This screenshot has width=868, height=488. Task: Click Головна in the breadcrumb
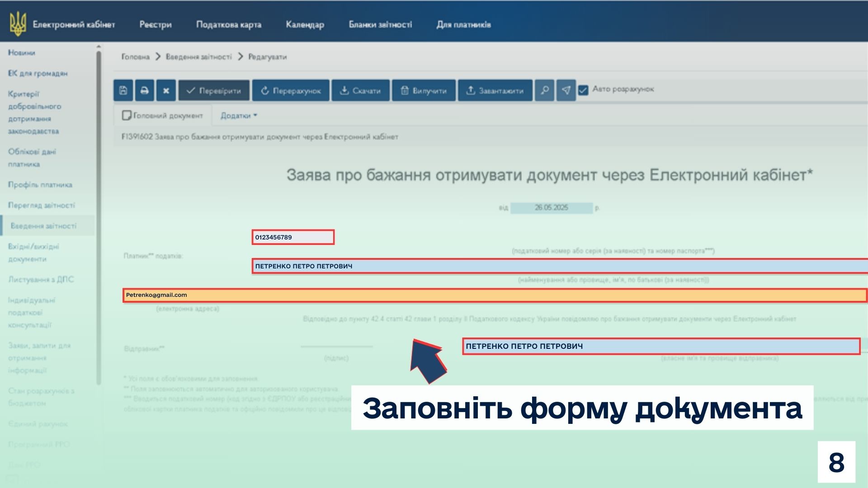[135, 56]
